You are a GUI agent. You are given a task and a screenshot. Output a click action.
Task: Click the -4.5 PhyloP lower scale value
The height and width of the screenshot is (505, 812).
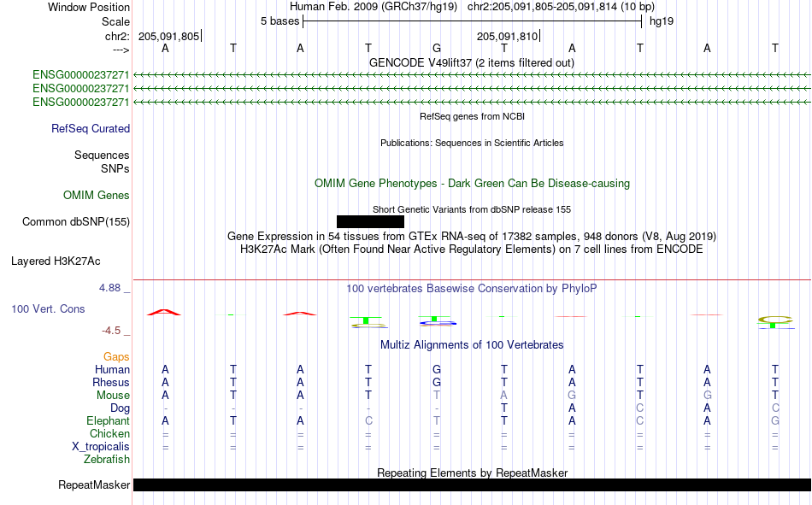(x=111, y=331)
